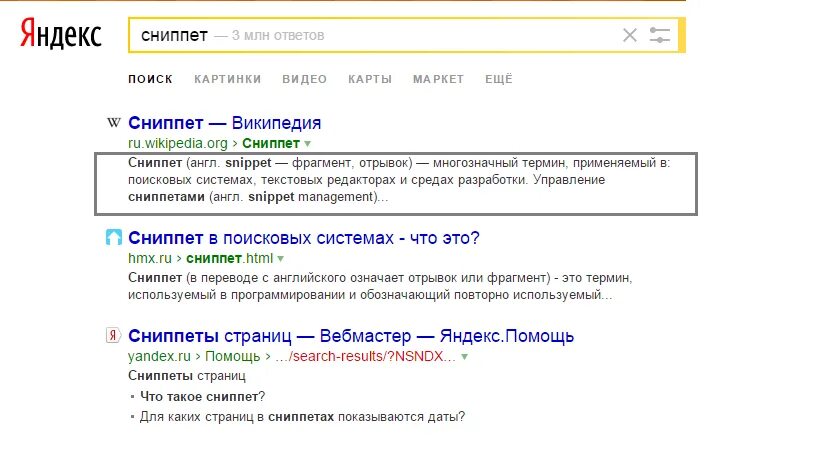Viewport: 832px width, 467px height.
Task: Click the green Сниппет breadcrumb of Wikipedia
Action: (271, 143)
